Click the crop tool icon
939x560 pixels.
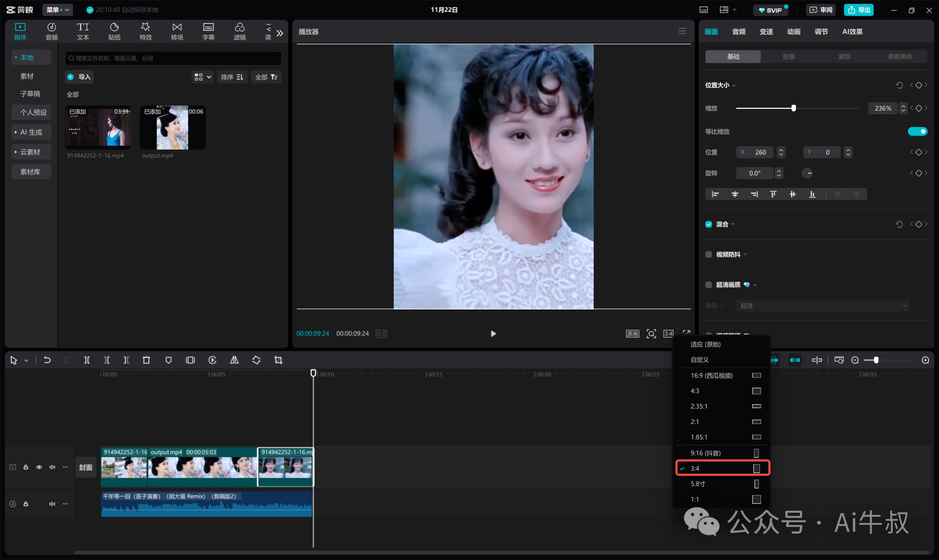pos(278,360)
